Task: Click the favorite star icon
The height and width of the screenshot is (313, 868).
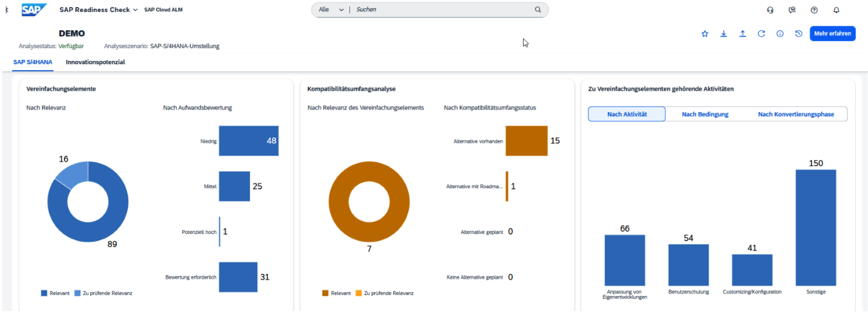Action: tap(705, 34)
